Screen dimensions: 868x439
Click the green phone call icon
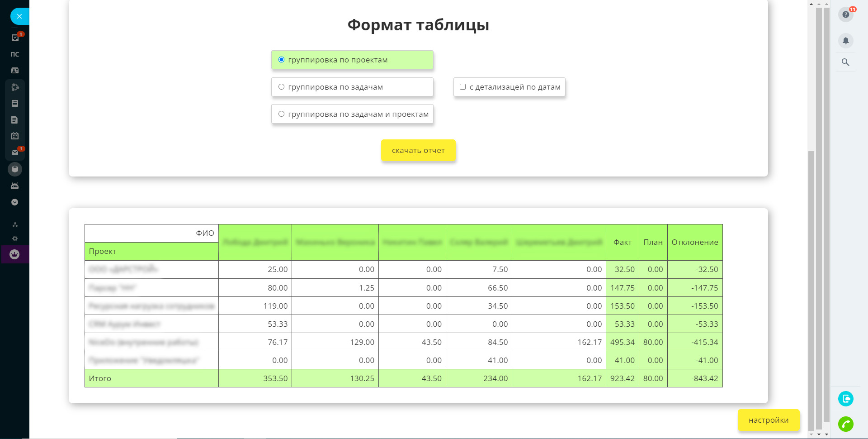(x=845, y=424)
